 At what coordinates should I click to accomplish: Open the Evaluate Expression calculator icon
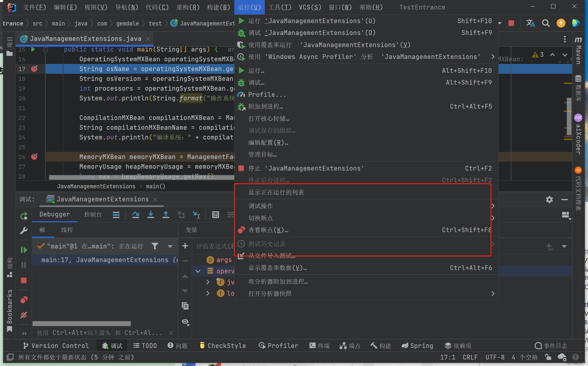coord(216,215)
